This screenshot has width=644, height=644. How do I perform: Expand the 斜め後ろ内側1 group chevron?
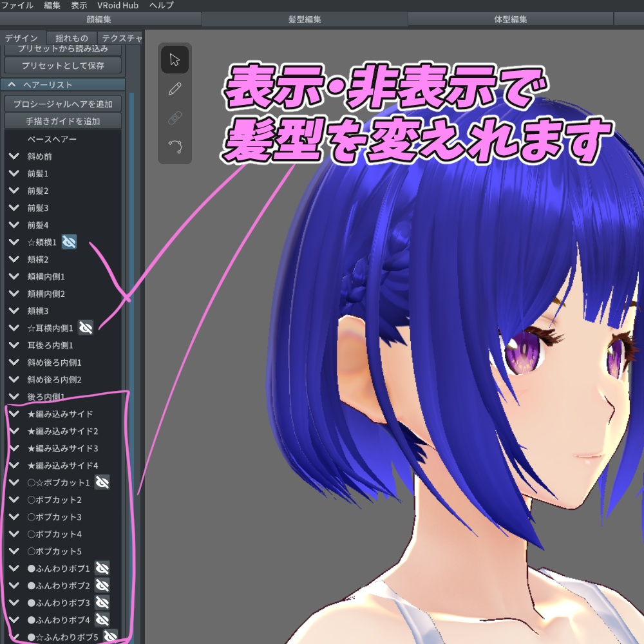pyautogui.click(x=14, y=362)
